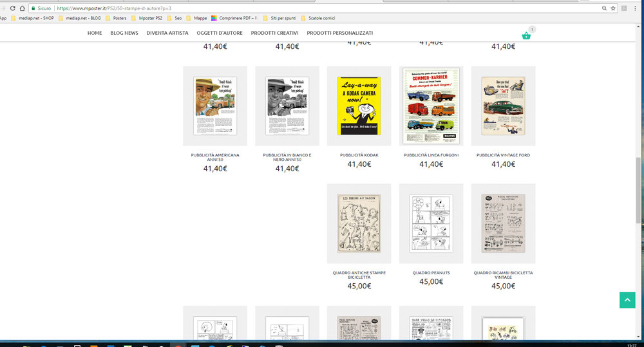This screenshot has width=644, height=347.
Task: Open the DIVENTA ARTISTA menu item
Action: click(x=167, y=33)
